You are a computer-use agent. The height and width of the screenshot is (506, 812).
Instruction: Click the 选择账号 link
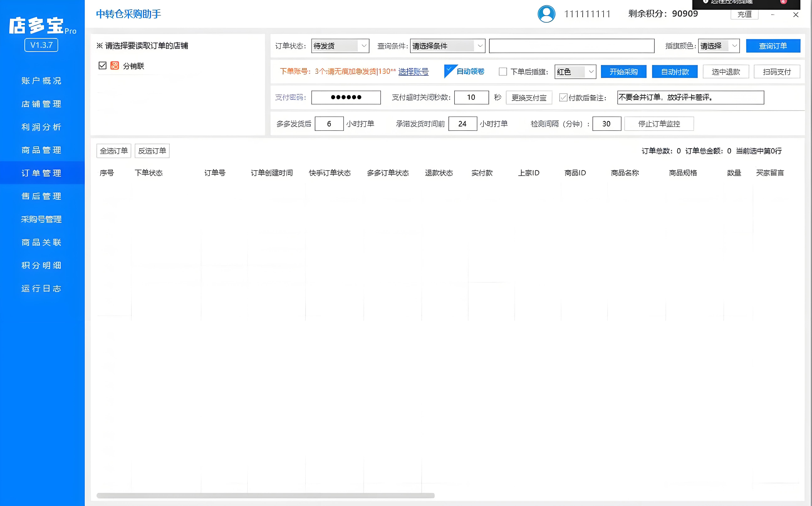(x=413, y=72)
